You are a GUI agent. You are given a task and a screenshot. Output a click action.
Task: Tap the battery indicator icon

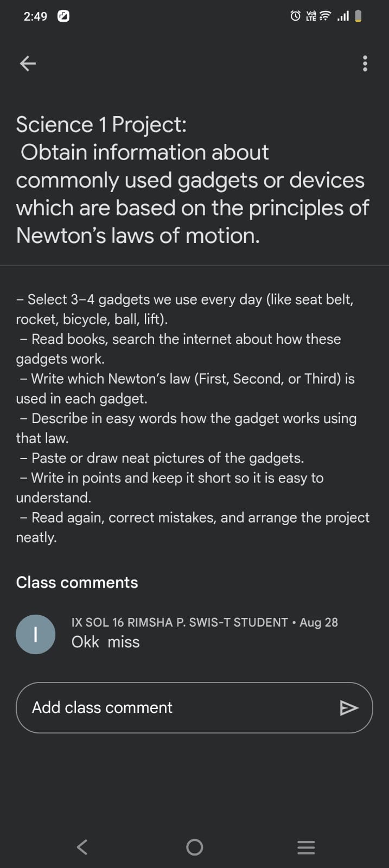tap(358, 16)
